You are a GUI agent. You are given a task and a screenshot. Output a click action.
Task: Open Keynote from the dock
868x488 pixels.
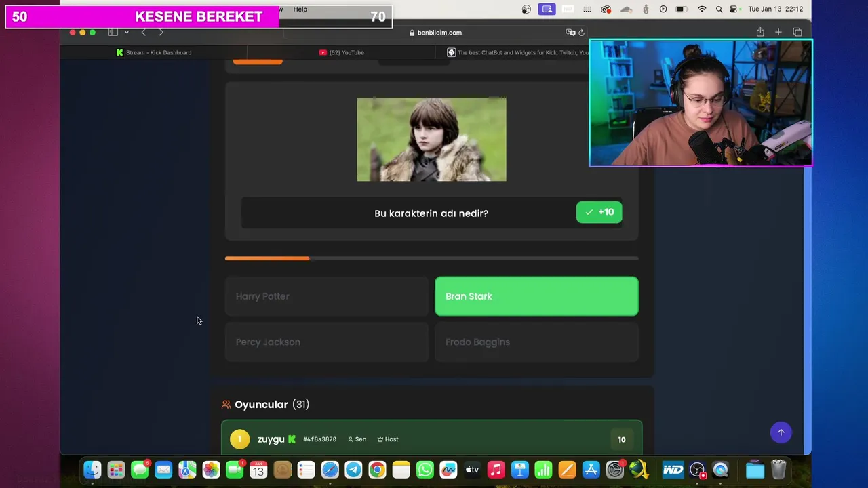pyautogui.click(x=520, y=470)
